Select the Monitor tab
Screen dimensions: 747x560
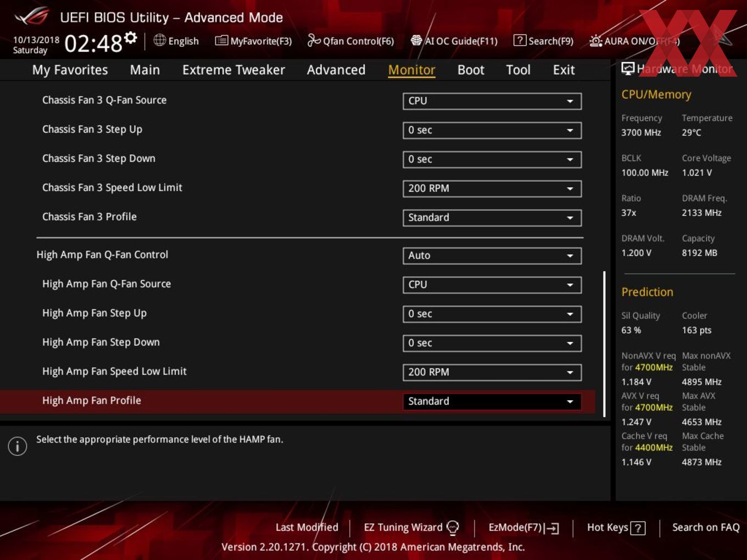(x=411, y=70)
